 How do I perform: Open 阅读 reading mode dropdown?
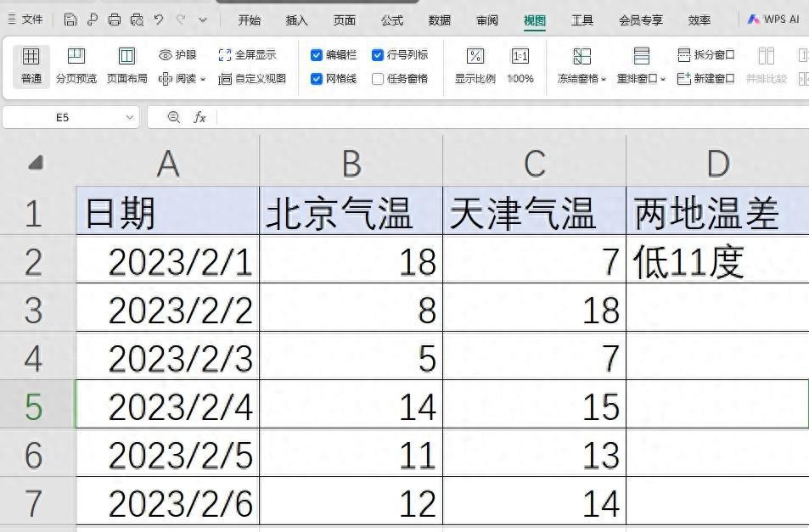[x=182, y=79]
